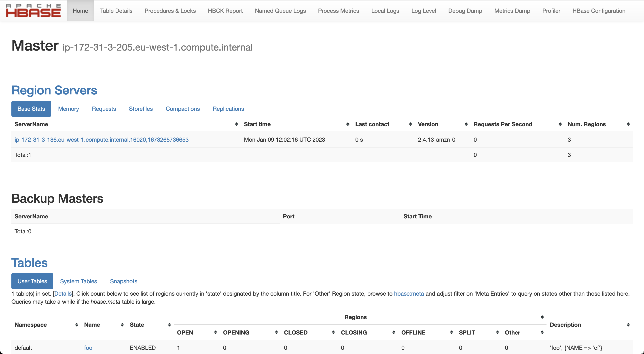
Task: Sort by CLOSING regions arrow icon
Action: coord(394,333)
